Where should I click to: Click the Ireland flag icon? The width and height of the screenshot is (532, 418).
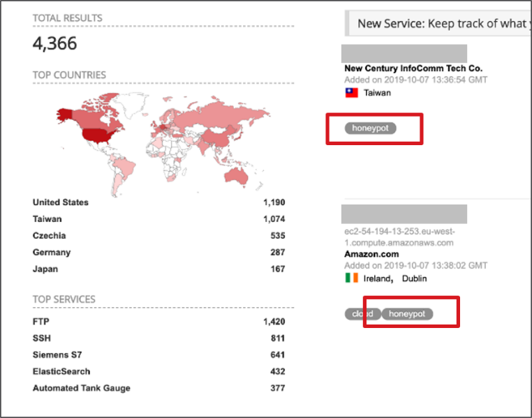(351, 278)
